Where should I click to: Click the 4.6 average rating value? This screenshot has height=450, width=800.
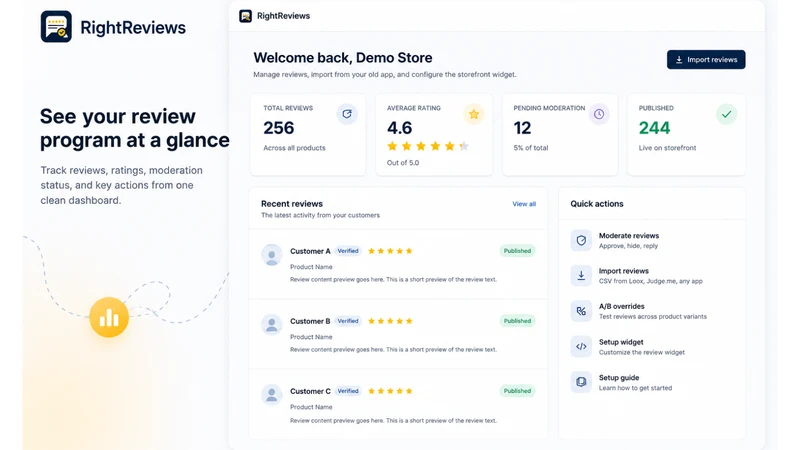(x=399, y=128)
